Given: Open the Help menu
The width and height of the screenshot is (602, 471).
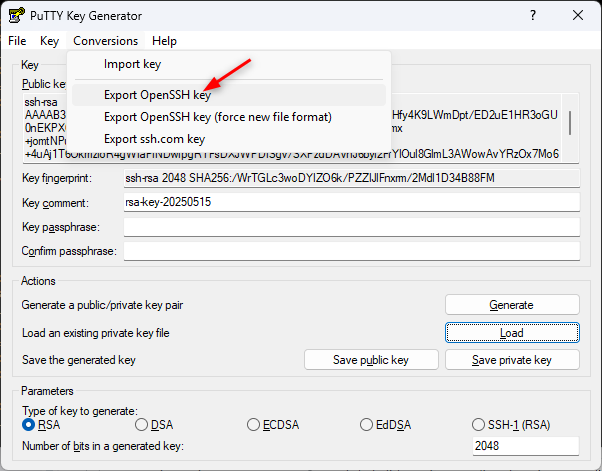Looking at the screenshot, I should pos(164,41).
